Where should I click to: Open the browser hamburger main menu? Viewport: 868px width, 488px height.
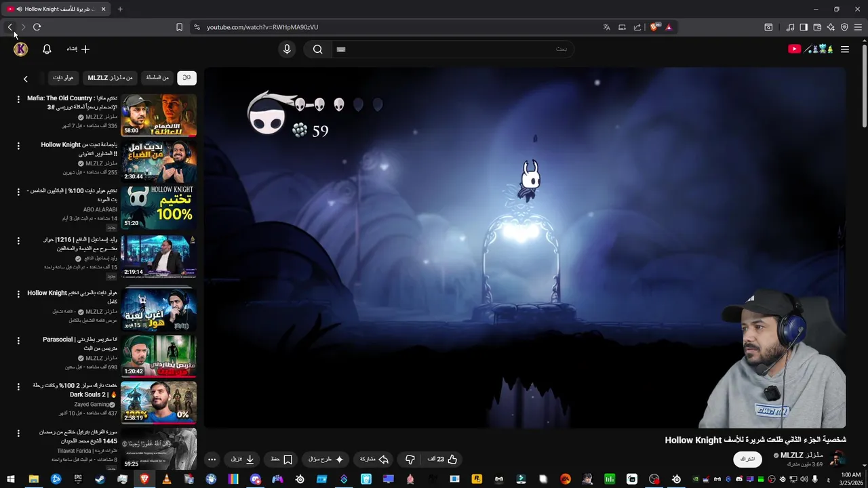pyautogui.click(x=858, y=27)
